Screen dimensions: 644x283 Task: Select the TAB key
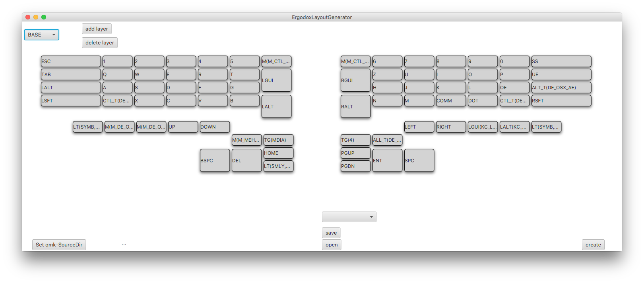coord(71,75)
